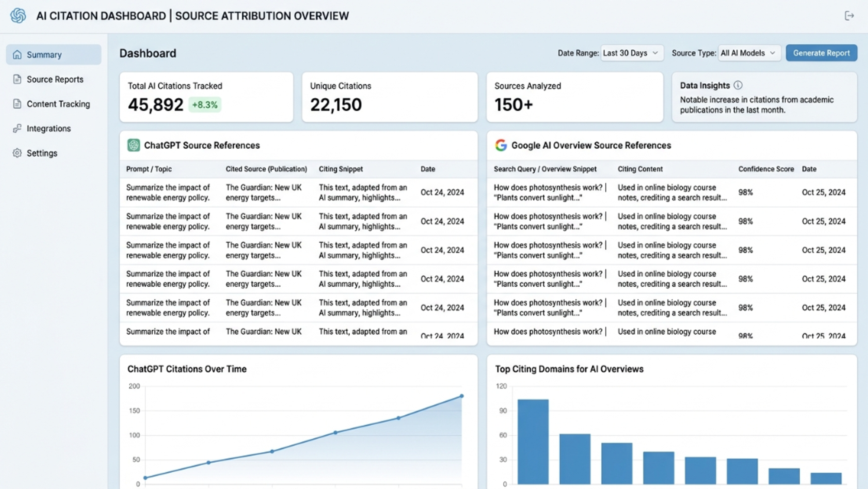The height and width of the screenshot is (489, 868).
Task: Click the Source Reports document icon
Action: [x=17, y=79]
